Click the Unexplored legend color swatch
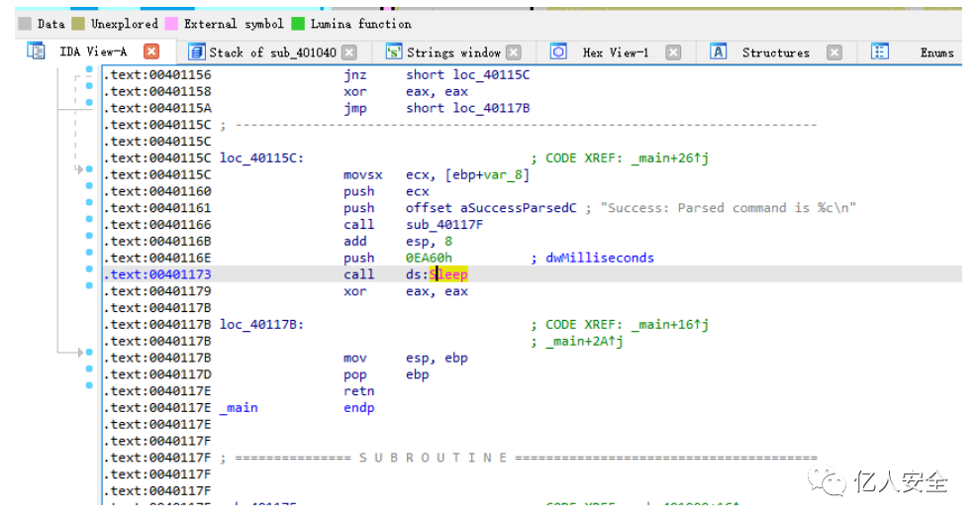This screenshot has height=525, width=980. (78, 24)
